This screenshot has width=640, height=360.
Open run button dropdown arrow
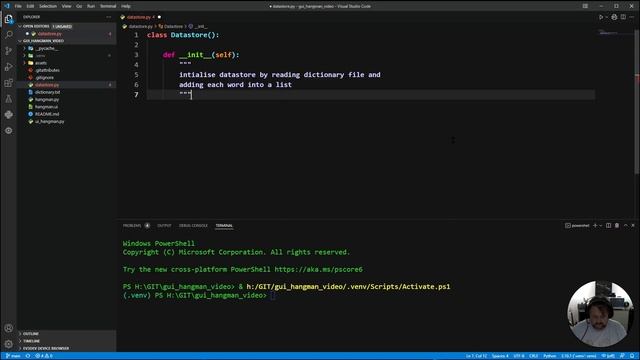(607, 17)
